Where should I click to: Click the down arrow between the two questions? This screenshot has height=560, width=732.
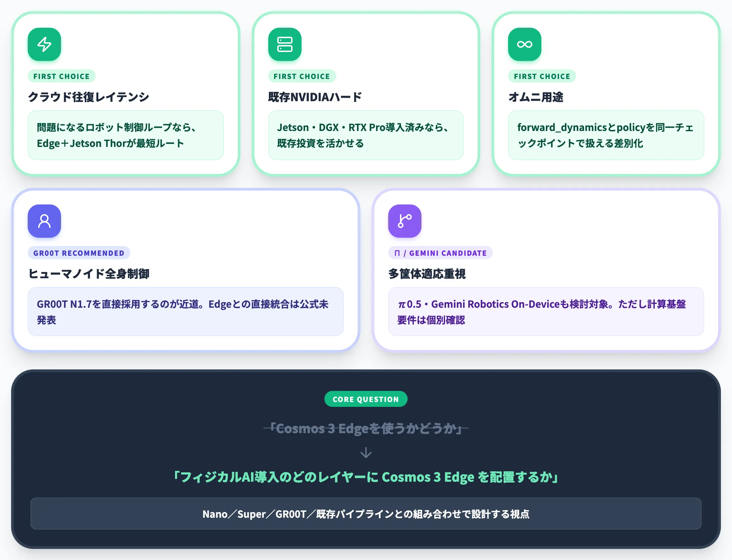[x=366, y=453]
